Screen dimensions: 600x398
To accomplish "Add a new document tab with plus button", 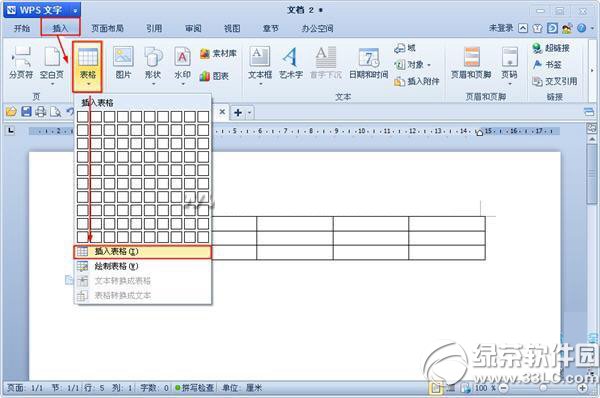I will pos(238,113).
